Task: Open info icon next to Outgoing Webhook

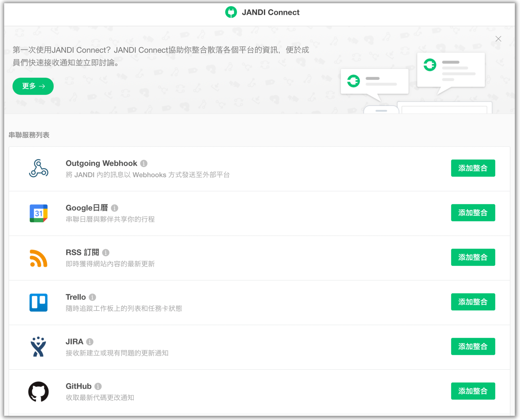Action: [144, 163]
